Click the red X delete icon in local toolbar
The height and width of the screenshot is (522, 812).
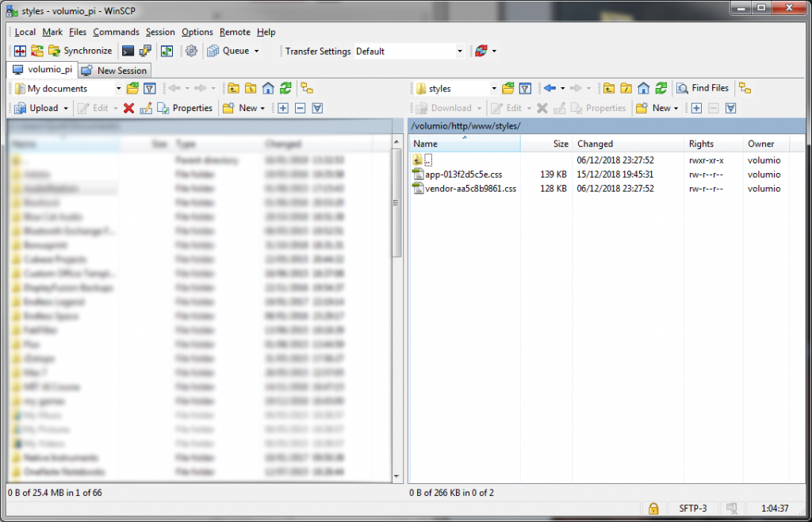click(129, 108)
